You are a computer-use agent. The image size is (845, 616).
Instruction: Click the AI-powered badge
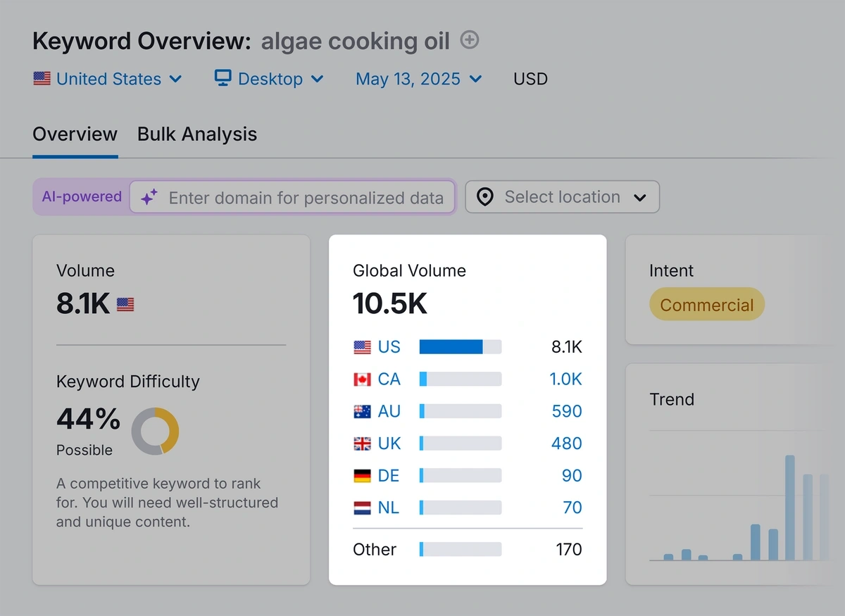[x=82, y=197]
